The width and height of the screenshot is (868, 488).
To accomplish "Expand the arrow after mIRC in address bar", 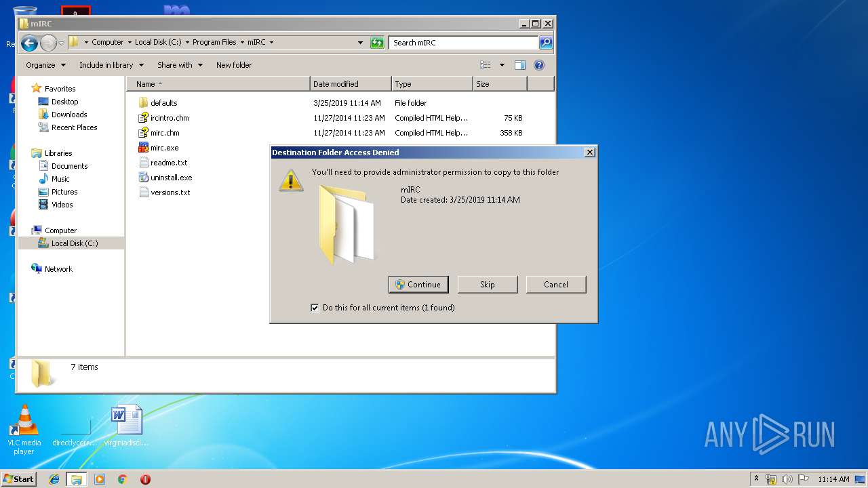I will (271, 42).
